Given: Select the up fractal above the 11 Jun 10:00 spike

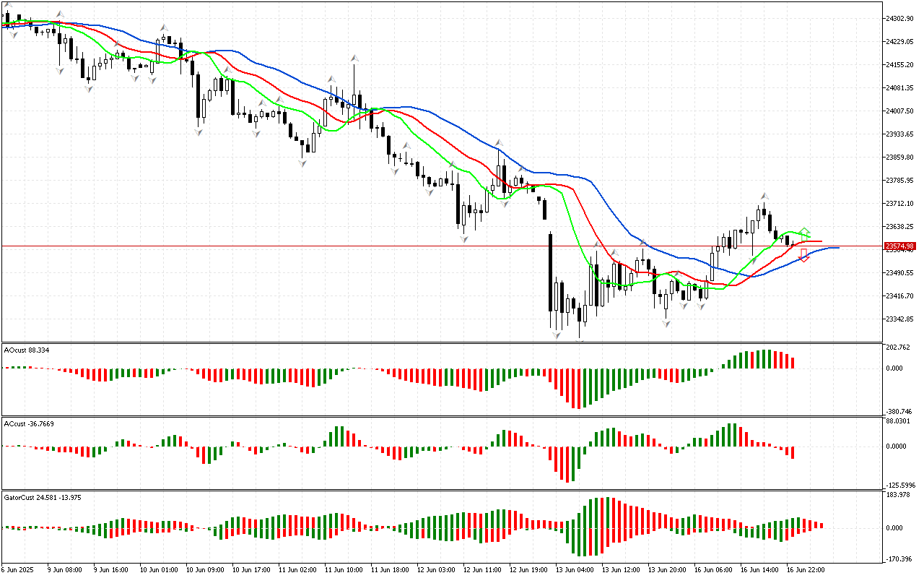Looking at the screenshot, I should click(354, 58).
